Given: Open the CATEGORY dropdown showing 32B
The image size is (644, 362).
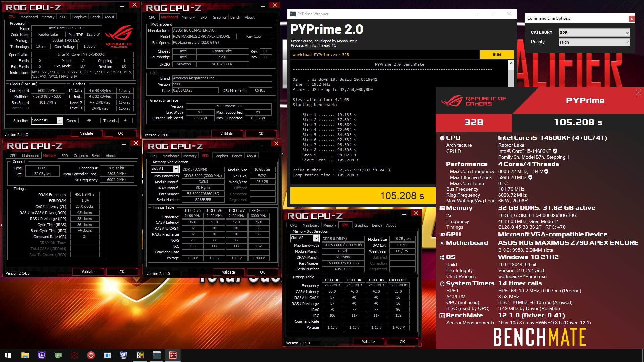Looking at the screenshot, I should 594,33.
